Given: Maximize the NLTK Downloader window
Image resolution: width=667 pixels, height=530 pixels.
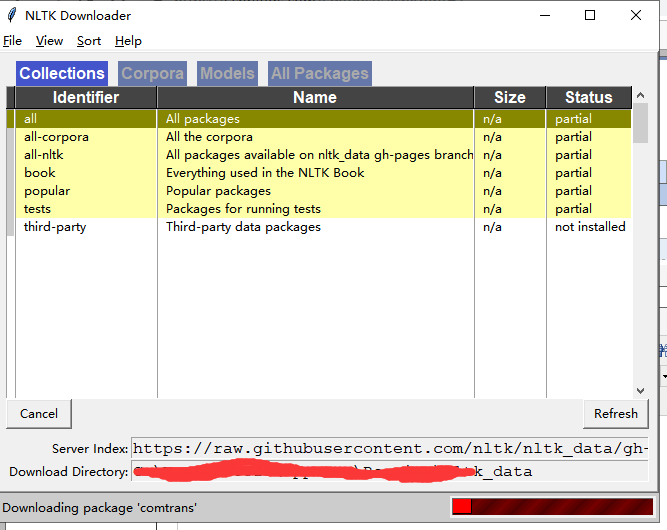Looking at the screenshot, I should (590, 15).
